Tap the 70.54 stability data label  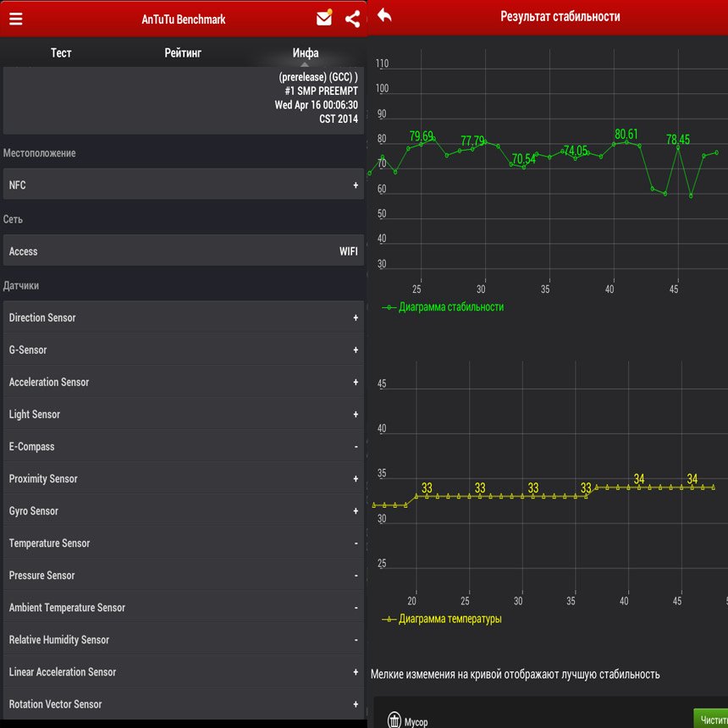tap(524, 159)
